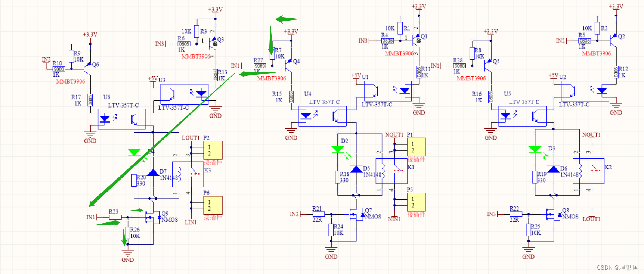Click the R23 resistor symbol
This screenshot has width=644, height=274.
115,217
